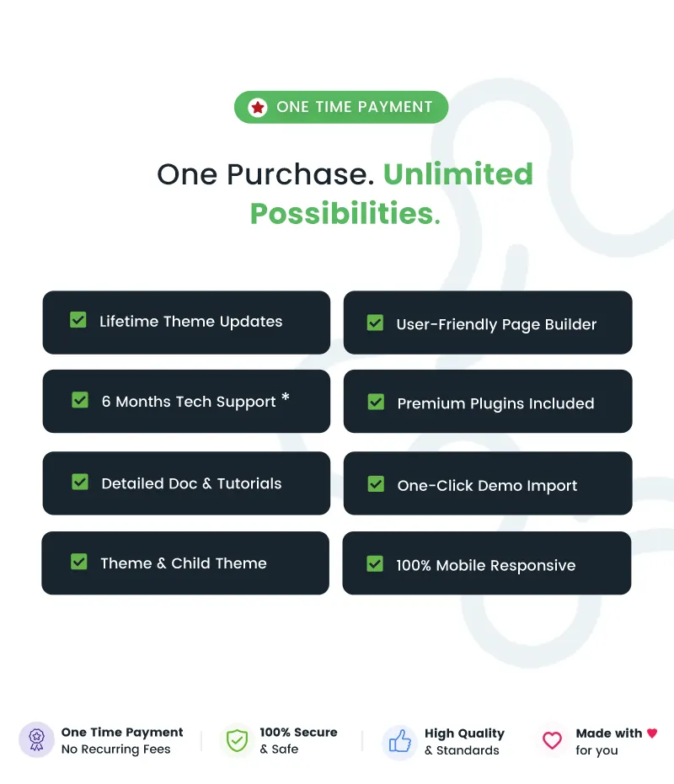Click the award ribbon icon

(x=36, y=739)
